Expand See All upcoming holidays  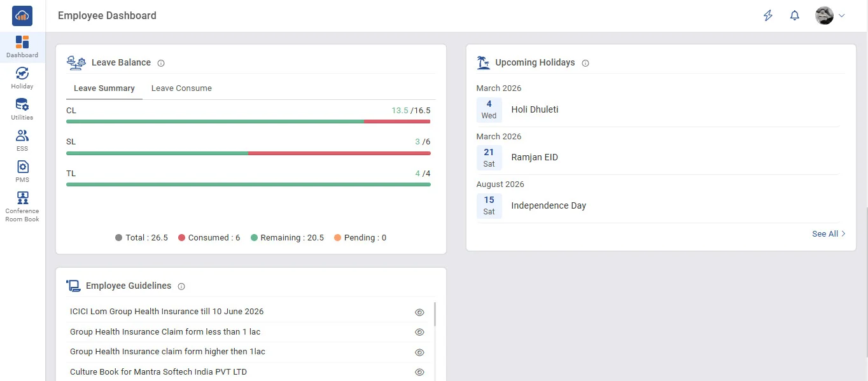(x=828, y=234)
